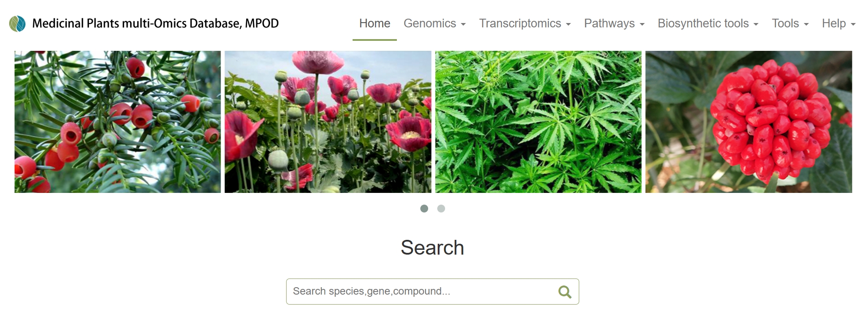This screenshot has height=325, width=868.
Task: Open the cannabis leaves image
Action: click(x=538, y=122)
